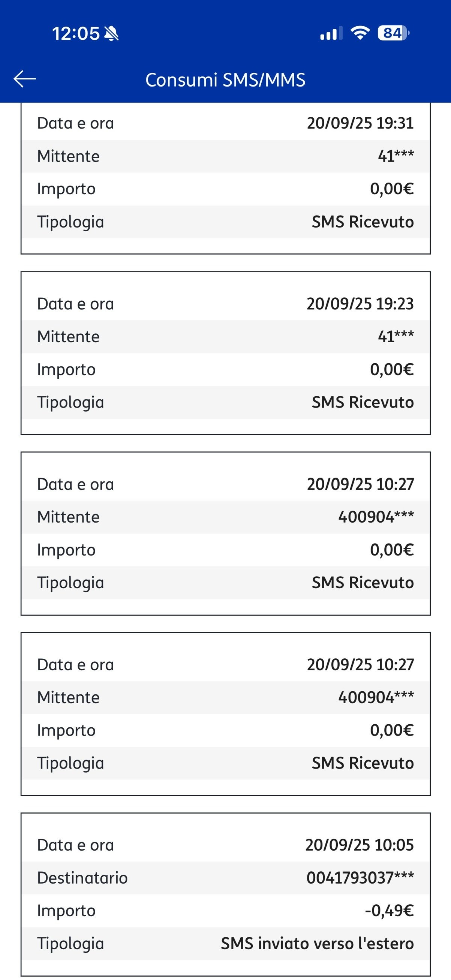This screenshot has height=980, width=451.
Task: Tap the Consumi SMS/MMS page title
Action: (225, 80)
